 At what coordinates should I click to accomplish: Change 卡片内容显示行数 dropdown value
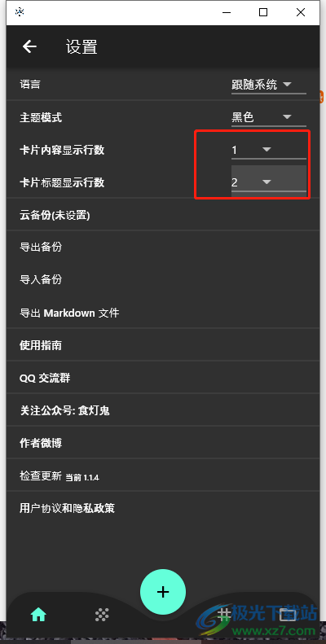tap(268, 150)
